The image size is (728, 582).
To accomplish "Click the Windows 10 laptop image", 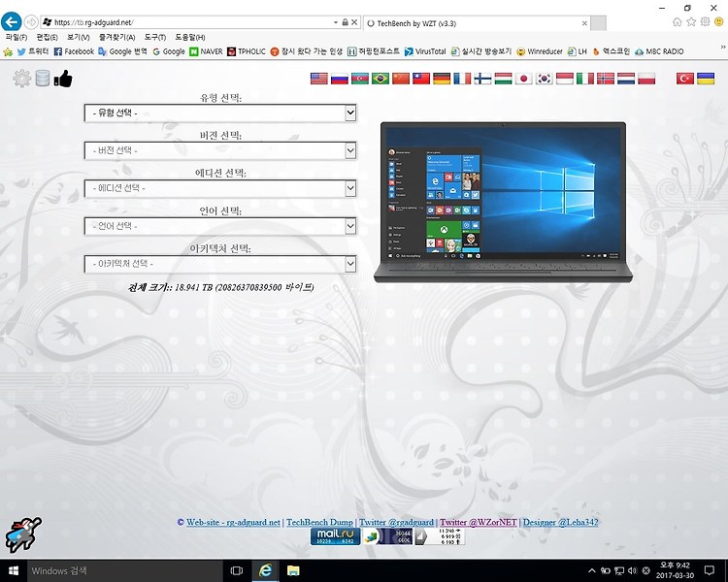I will point(503,202).
